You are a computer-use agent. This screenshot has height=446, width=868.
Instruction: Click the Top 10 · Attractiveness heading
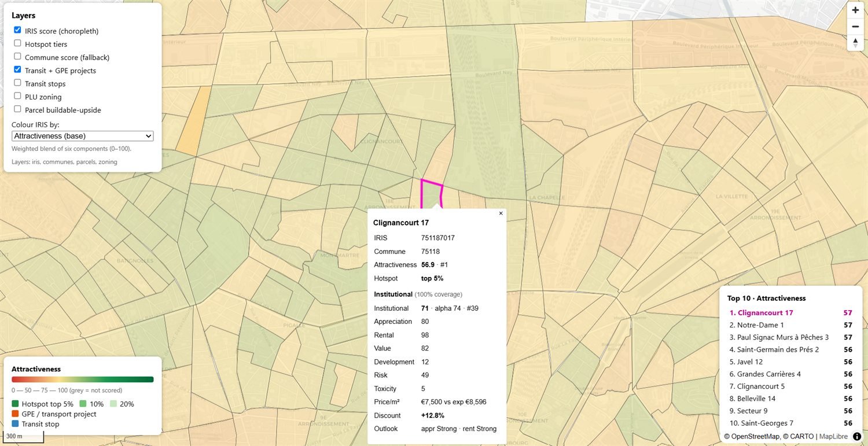pyautogui.click(x=767, y=298)
